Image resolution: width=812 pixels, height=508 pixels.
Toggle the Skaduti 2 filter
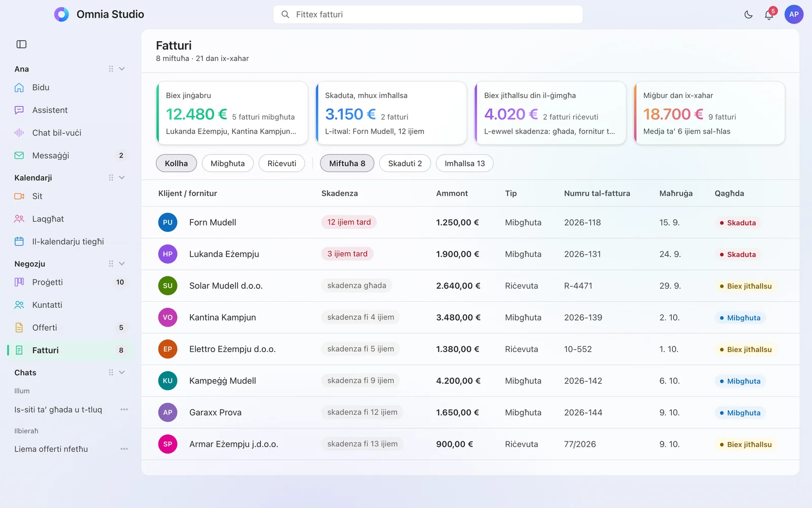click(405, 163)
